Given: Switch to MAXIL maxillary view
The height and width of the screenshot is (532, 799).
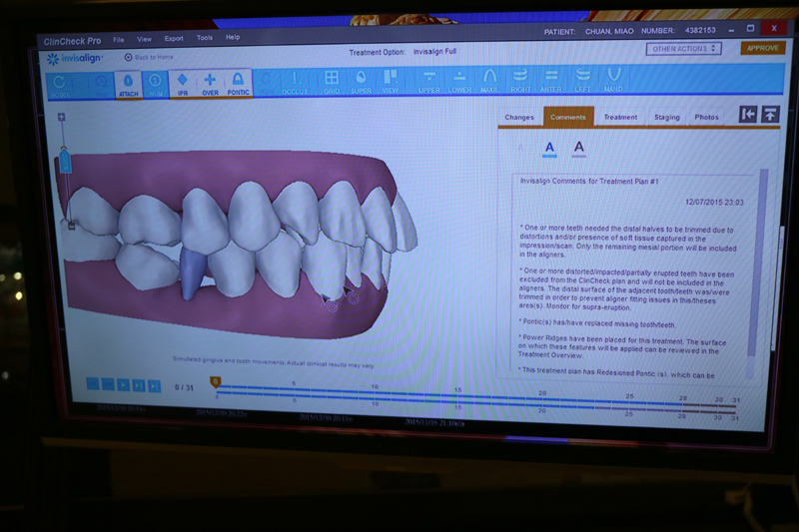Looking at the screenshot, I should point(489,81).
